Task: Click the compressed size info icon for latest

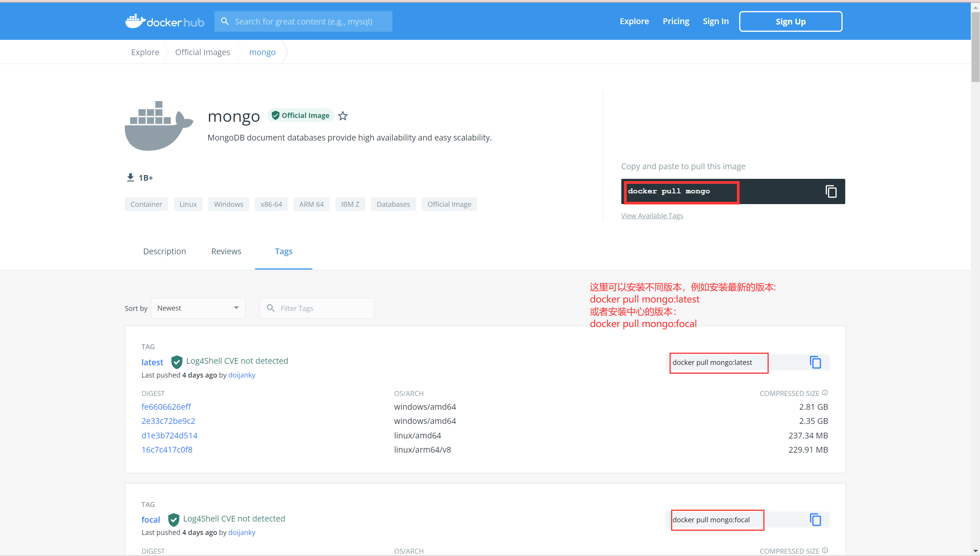Action: pos(825,393)
